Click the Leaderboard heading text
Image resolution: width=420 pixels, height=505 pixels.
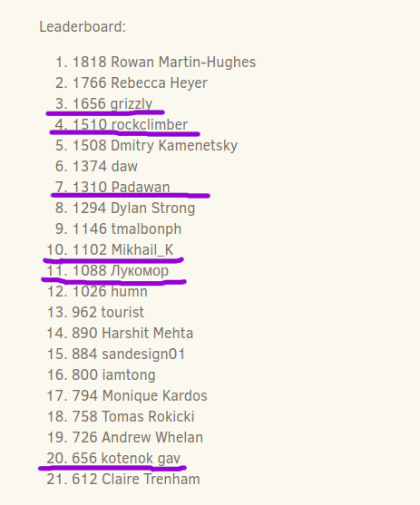[83, 26]
